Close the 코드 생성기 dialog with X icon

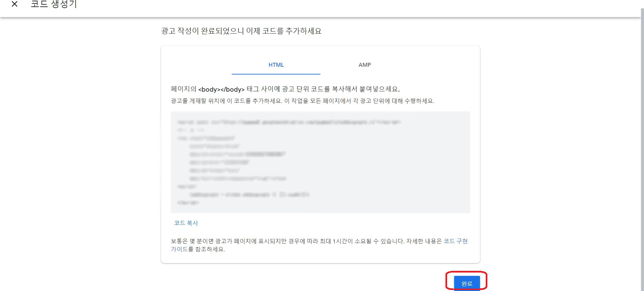(x=14, y=4)
